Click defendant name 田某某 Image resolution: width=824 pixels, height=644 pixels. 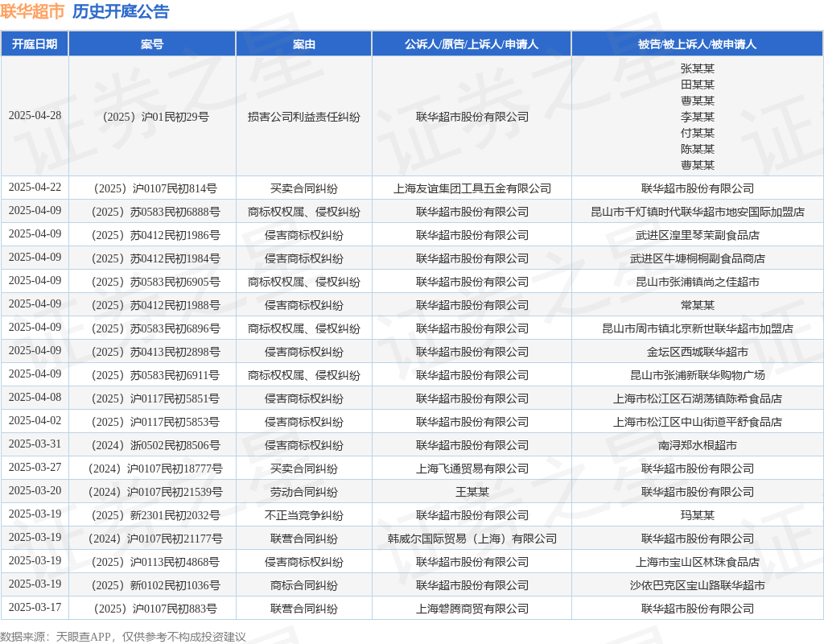point(698,85)
